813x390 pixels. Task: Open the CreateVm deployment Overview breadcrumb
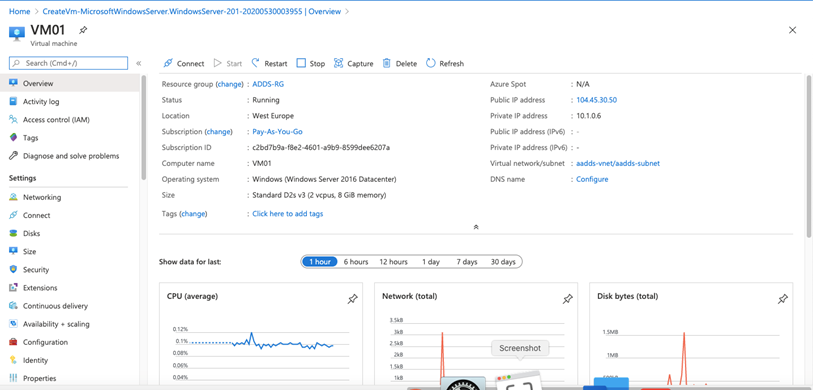(192, 11)
